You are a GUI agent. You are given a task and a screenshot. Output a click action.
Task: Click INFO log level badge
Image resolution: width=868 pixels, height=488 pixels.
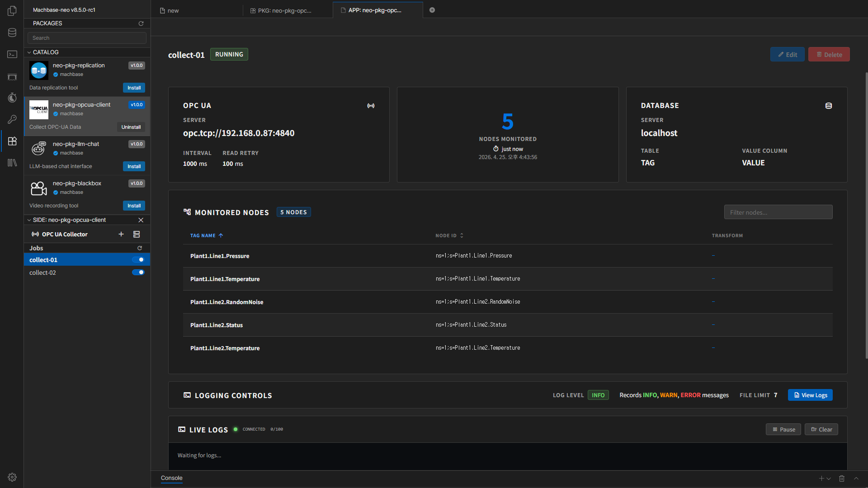(598, 395)
